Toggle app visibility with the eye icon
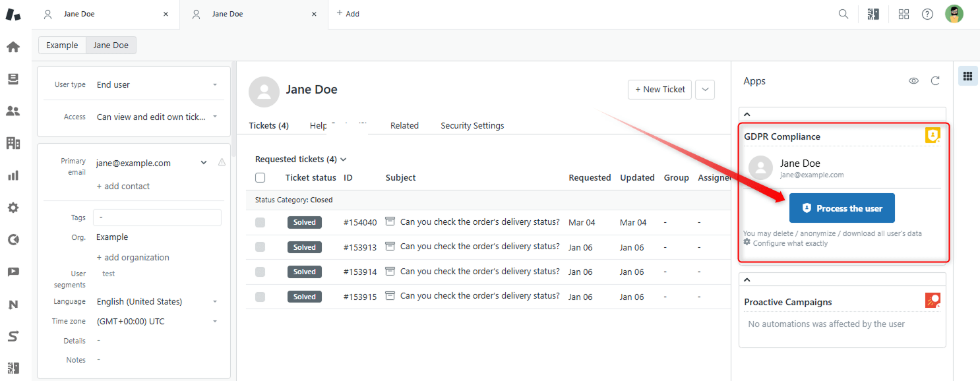 913,81
